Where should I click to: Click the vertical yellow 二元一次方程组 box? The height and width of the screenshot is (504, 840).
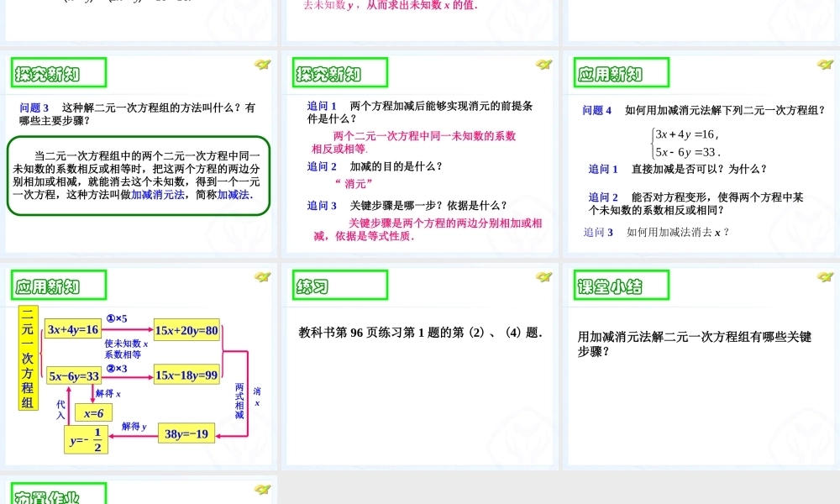coord(28,358)
